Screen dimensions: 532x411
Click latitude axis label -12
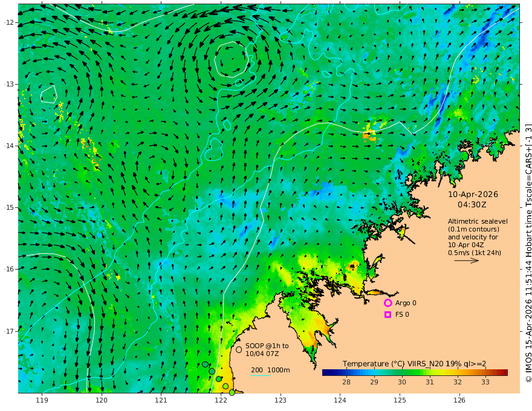[x=9, y=22]
